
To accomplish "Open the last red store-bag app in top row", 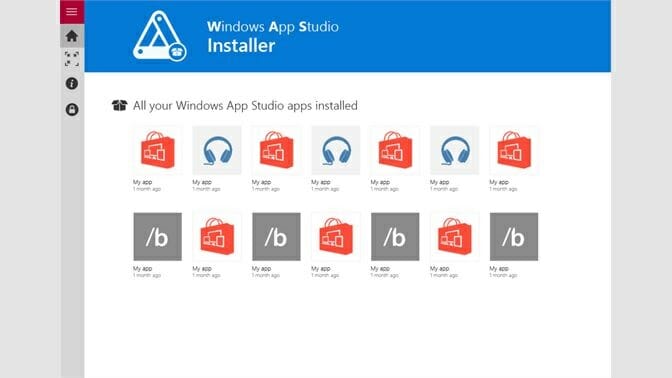I will (x=514, y=150).
